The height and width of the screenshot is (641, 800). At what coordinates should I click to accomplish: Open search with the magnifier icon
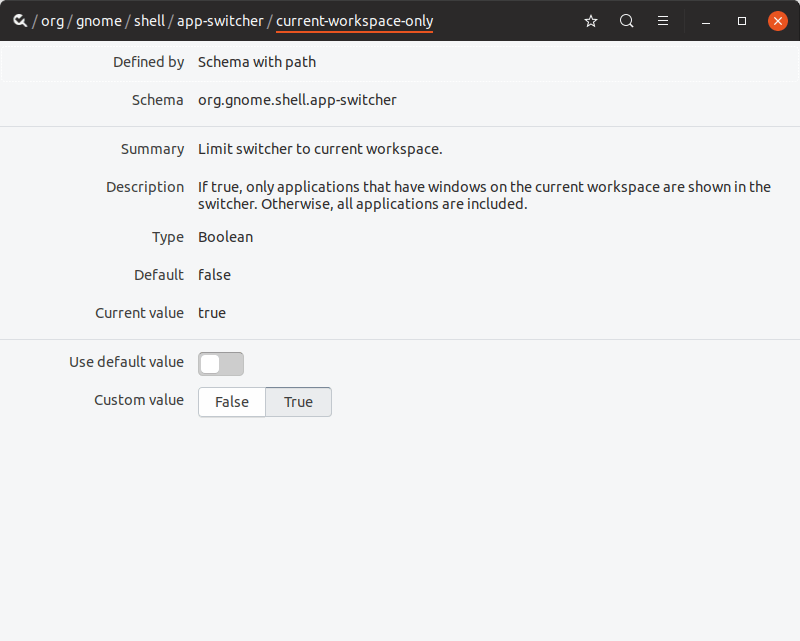click(627, 21)
